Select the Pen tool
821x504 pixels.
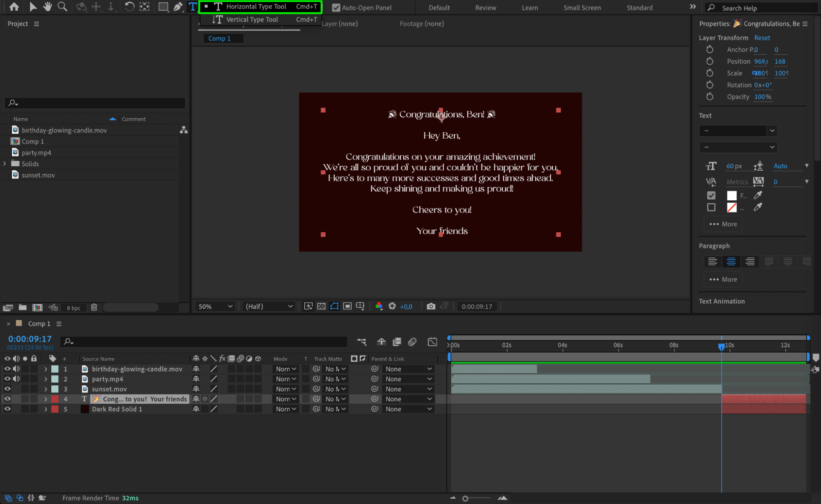178,7
